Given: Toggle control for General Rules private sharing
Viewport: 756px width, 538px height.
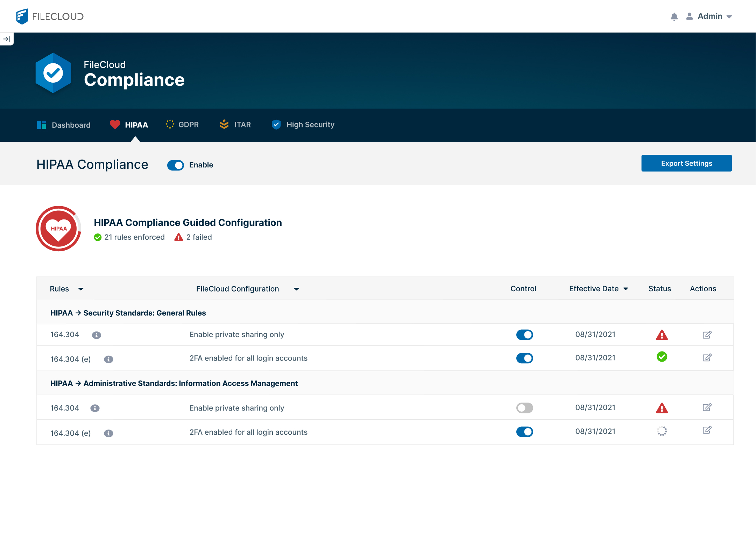Looking at the screenshot, I should click(x=525, y=335).
